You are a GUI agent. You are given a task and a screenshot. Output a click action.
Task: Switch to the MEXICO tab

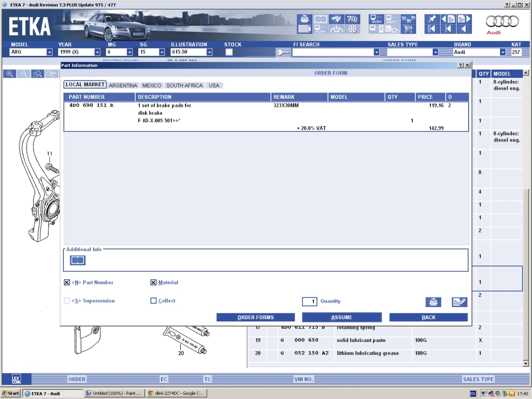pos(151,86)
